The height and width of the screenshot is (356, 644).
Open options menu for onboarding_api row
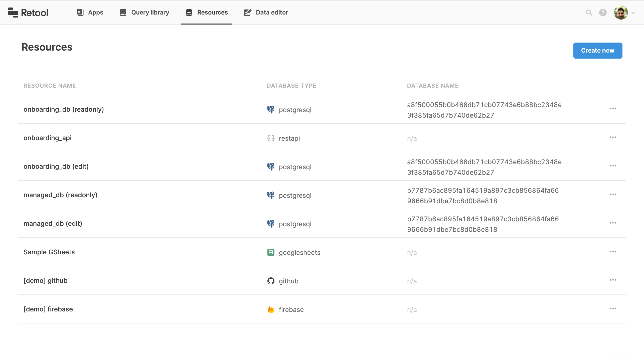(x=613, y=137)
